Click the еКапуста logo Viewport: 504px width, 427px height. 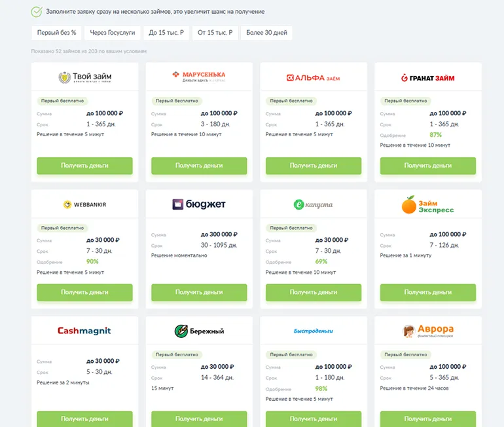[314, 204]
